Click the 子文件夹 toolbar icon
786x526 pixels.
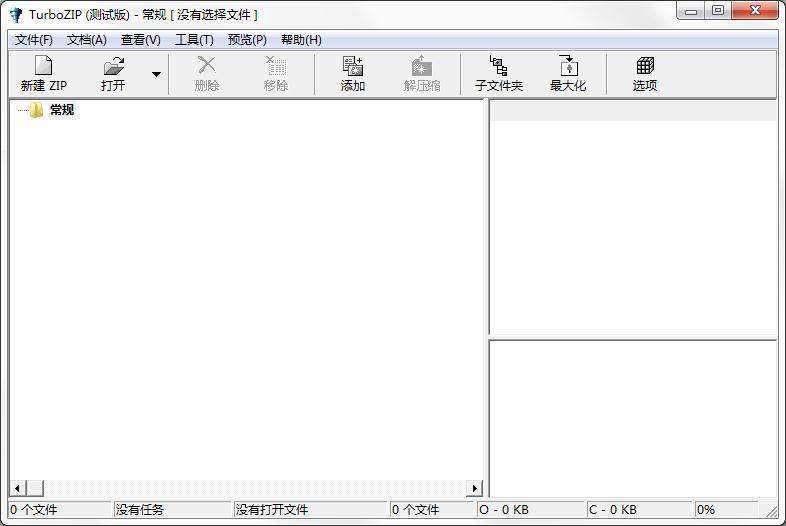tap(498, 66)
